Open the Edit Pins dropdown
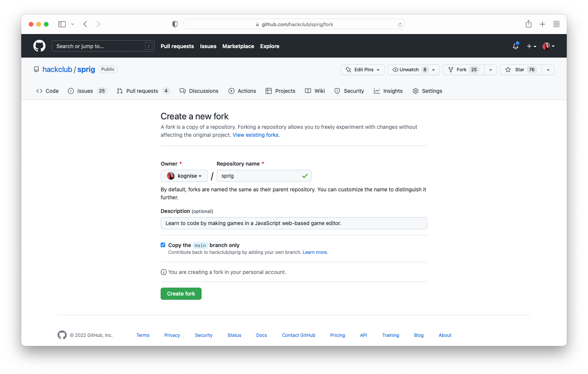The width and height of the screenshot is (588, 374). coord(362,70)
